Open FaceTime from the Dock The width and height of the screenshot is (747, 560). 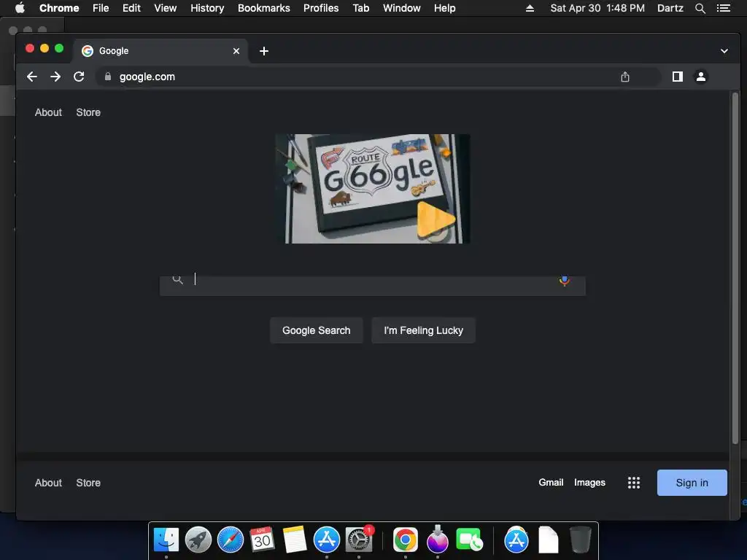tap(469, 540)
